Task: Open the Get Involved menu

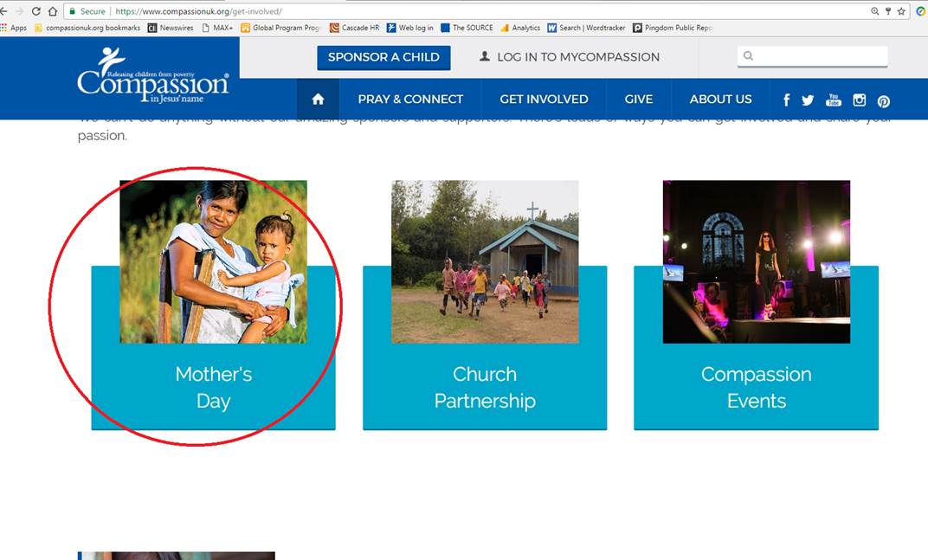Action: point(544,99)
